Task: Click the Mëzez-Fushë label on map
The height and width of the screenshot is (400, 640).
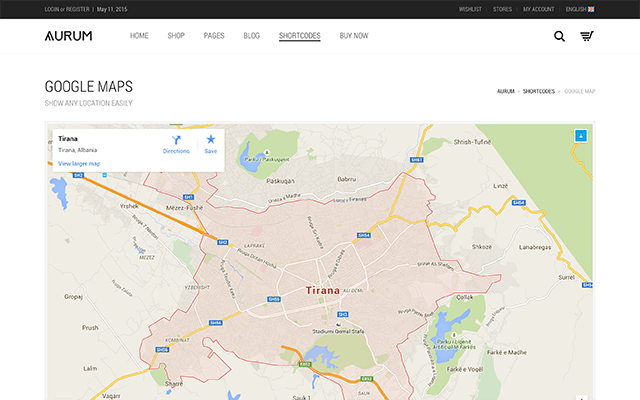Action: click(x=184, y=208)
